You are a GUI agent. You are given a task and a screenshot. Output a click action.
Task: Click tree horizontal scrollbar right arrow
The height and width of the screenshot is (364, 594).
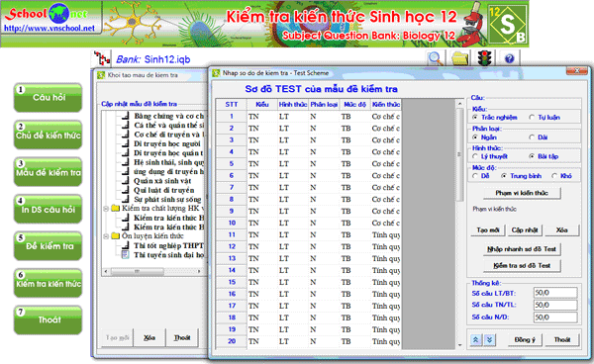tap(200, 271)
